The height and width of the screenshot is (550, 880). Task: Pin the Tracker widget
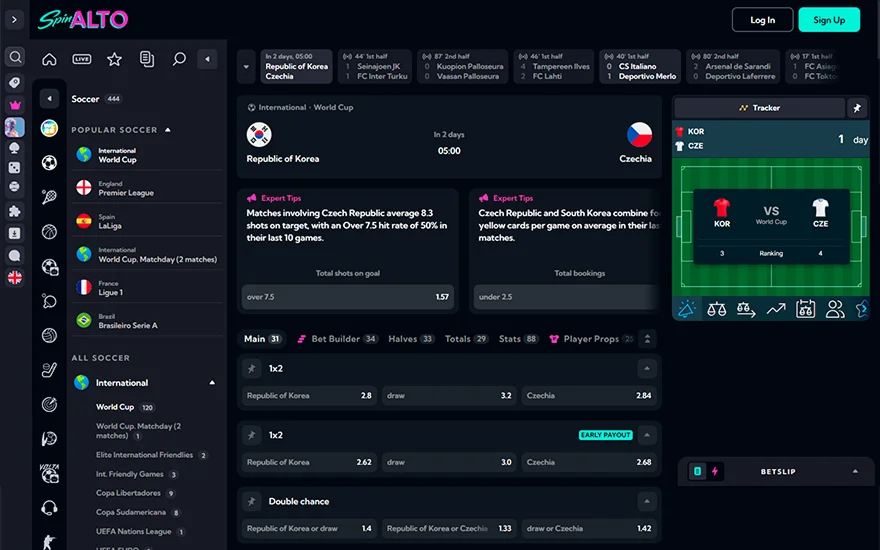click(857, 108)
